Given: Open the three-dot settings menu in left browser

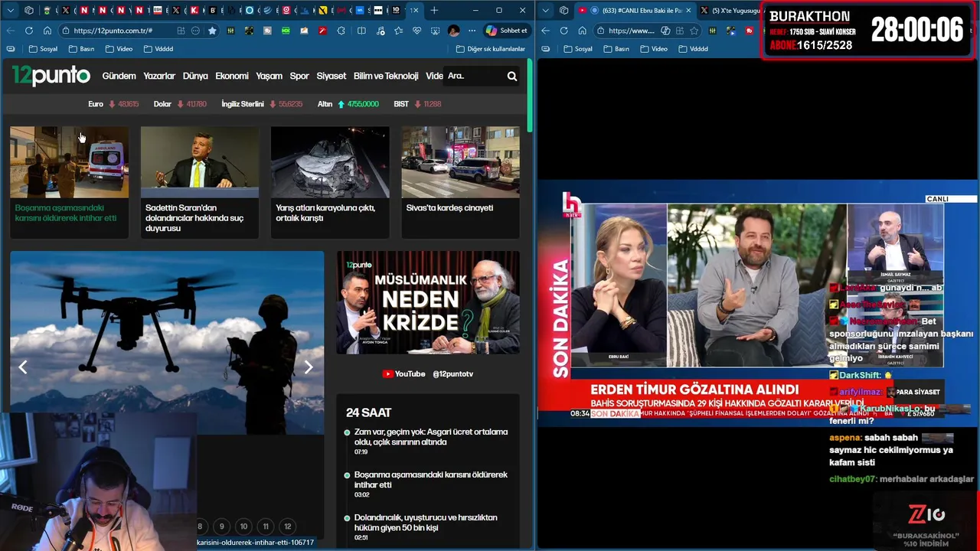Looking at the screenshot, I should pos(471,31).
